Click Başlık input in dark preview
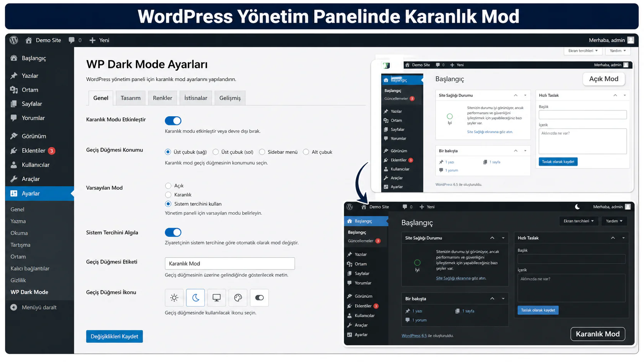644x362 pixels. point(572,259)
